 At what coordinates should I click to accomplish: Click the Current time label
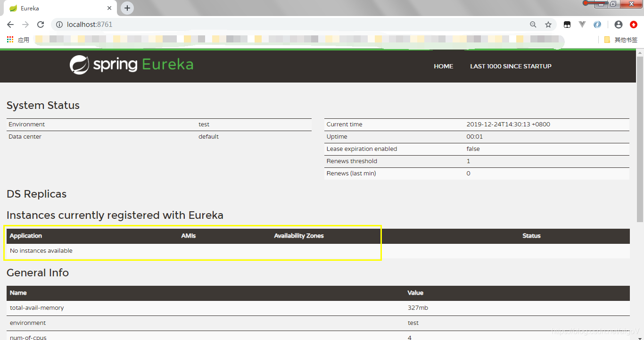click(x=345, y=124)
